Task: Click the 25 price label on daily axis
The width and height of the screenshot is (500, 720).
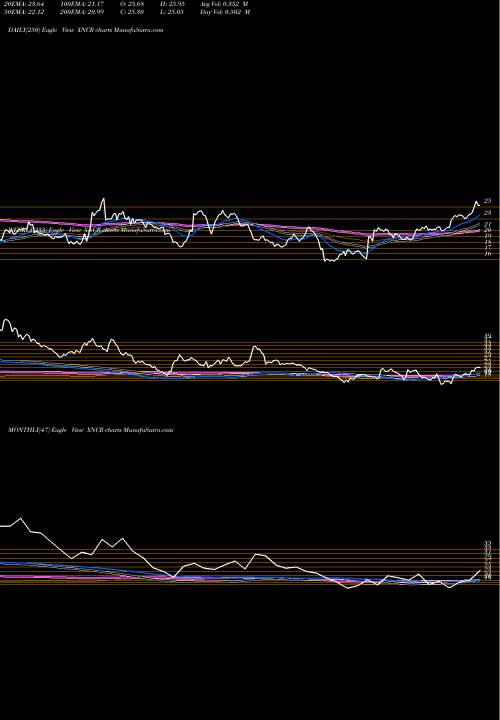Action: pos(488,201)
